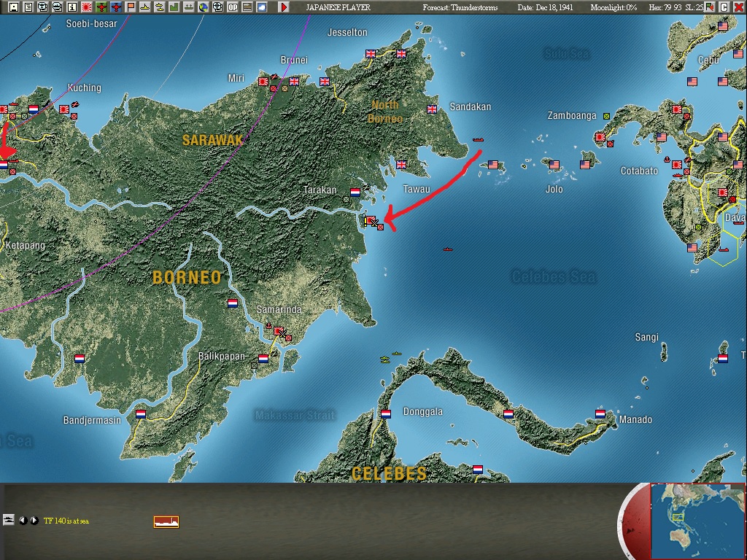Click the crosshair target toolbar icon
The width and height of the screenshot is (747, 560).
(217, 7)
